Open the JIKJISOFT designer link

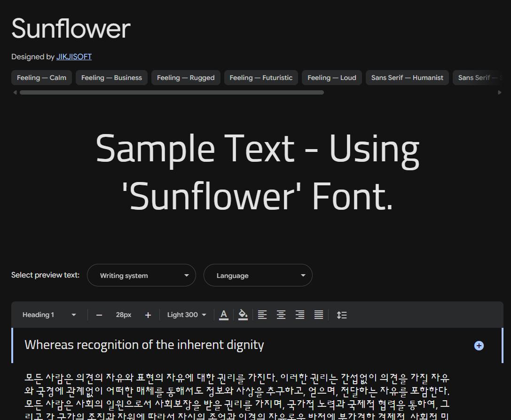click(x=74, y=57)
